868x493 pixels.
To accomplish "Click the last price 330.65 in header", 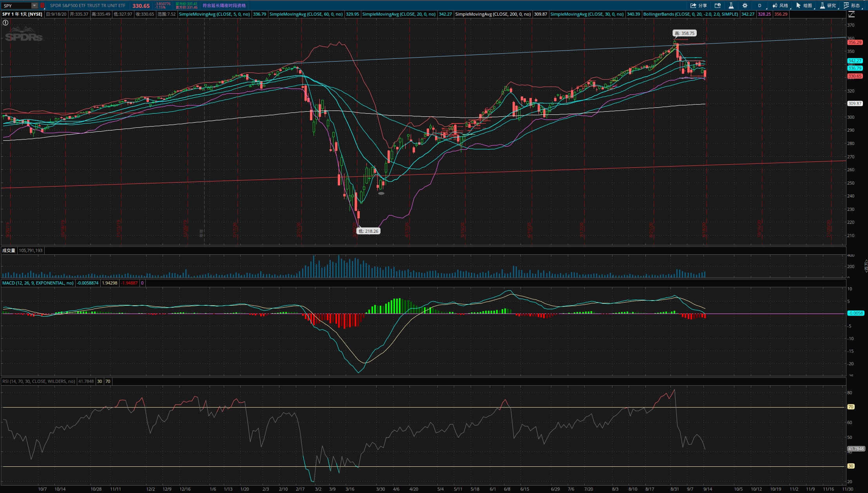I will click(141, 6).
